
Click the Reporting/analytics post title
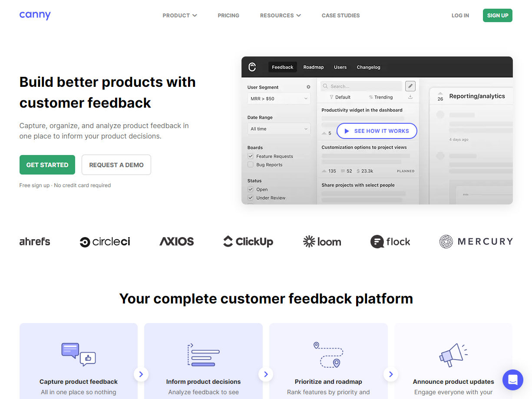[477, 96]
